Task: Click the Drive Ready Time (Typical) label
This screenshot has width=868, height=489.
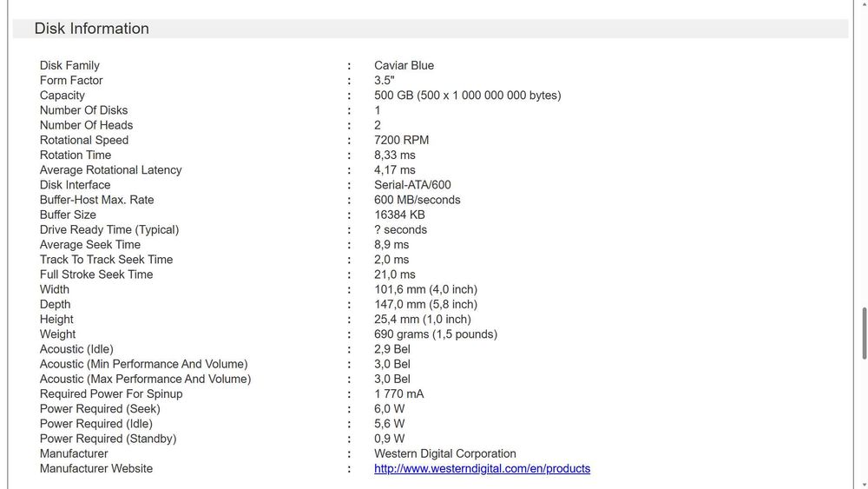Action: click(109, 230)
